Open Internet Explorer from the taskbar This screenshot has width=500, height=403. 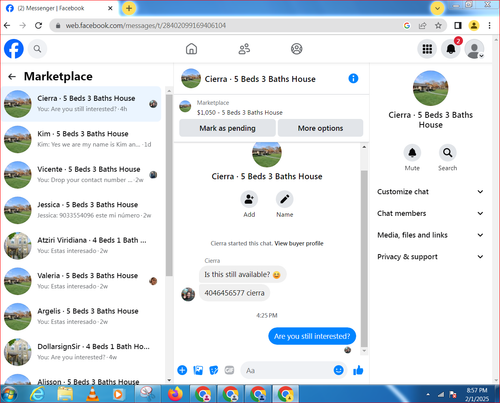[37, 394]
